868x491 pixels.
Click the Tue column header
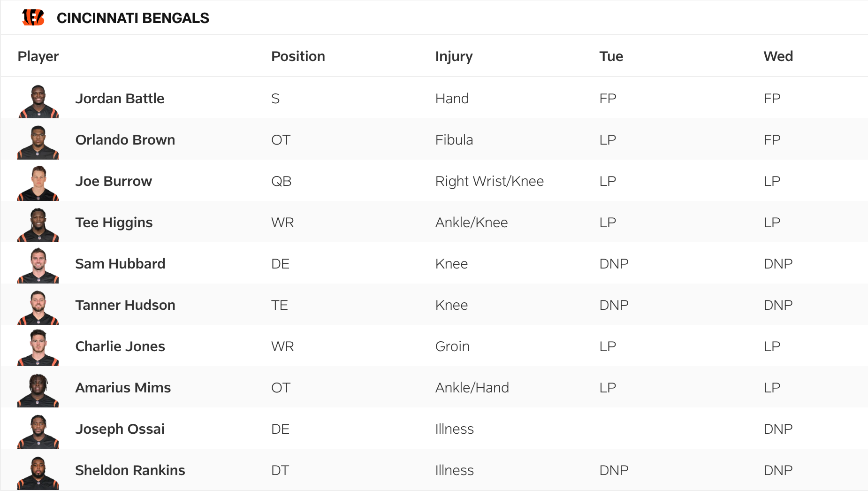click(x=611, y=56)
